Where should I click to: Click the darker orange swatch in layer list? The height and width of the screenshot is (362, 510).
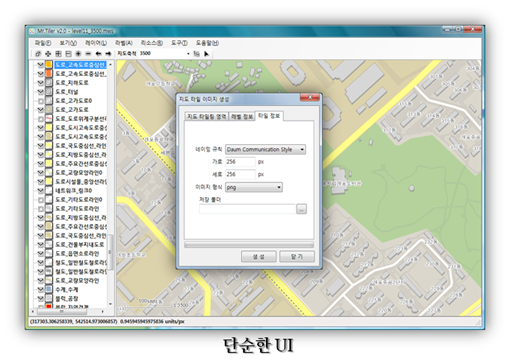(x=49, y=73)
